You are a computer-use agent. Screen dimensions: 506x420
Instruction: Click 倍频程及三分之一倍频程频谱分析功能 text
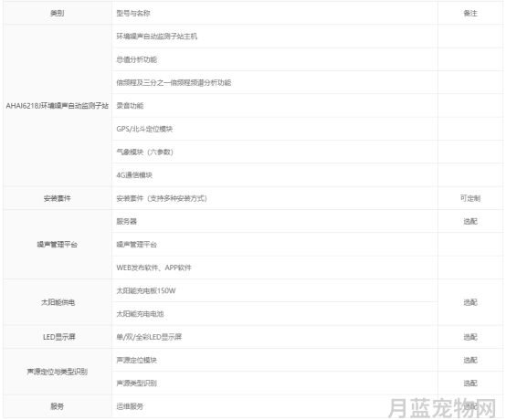(174, 83)
